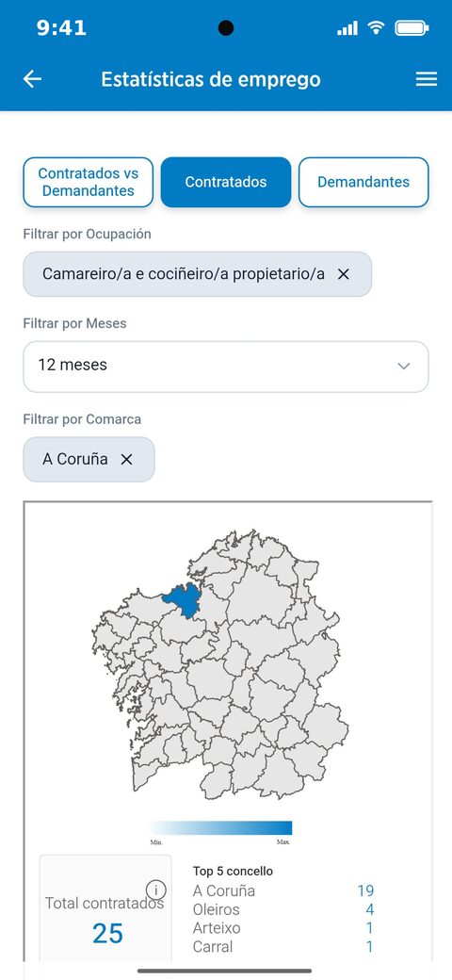The image size is (452, 980).
Task: Select the Contratados tab
Action: point(226,182)
